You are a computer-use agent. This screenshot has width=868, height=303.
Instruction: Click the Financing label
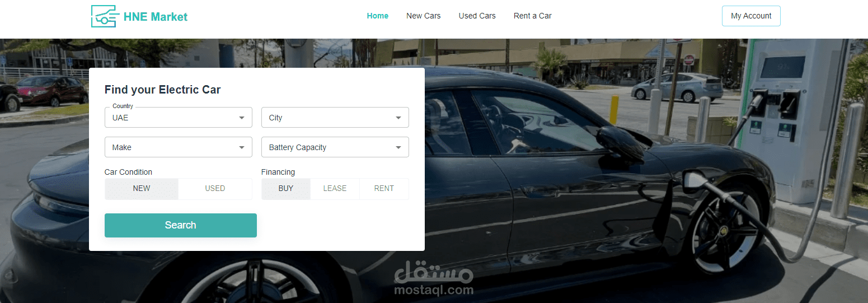coord(278,172)
